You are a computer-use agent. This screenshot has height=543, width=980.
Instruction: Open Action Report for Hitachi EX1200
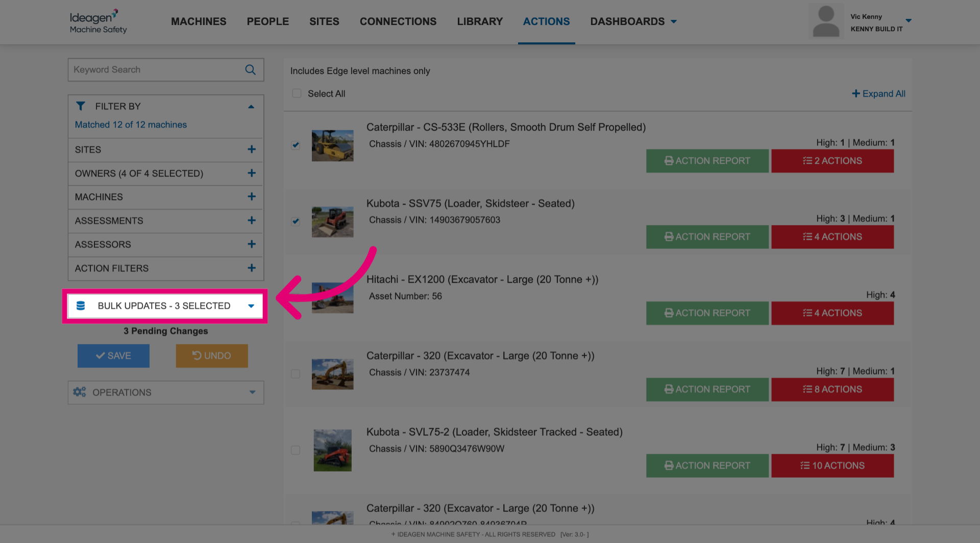tap(707, 313)
